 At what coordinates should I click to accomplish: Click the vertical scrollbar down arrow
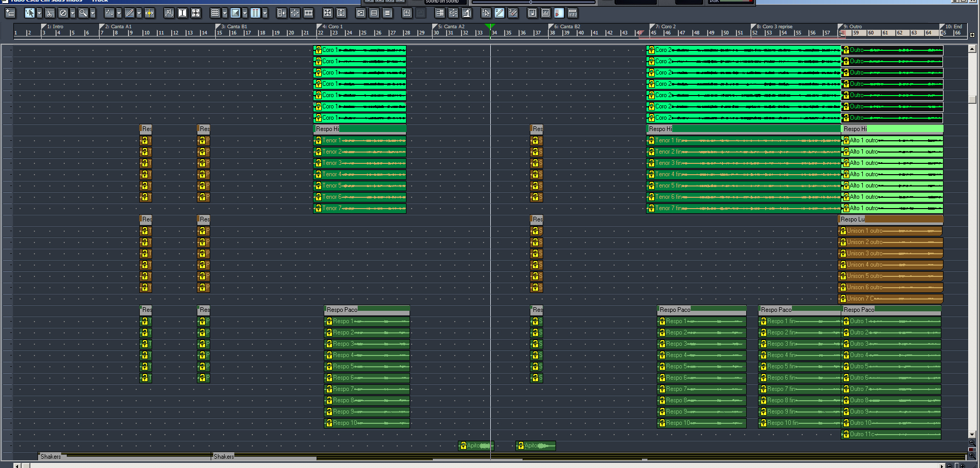coord(972,435)
